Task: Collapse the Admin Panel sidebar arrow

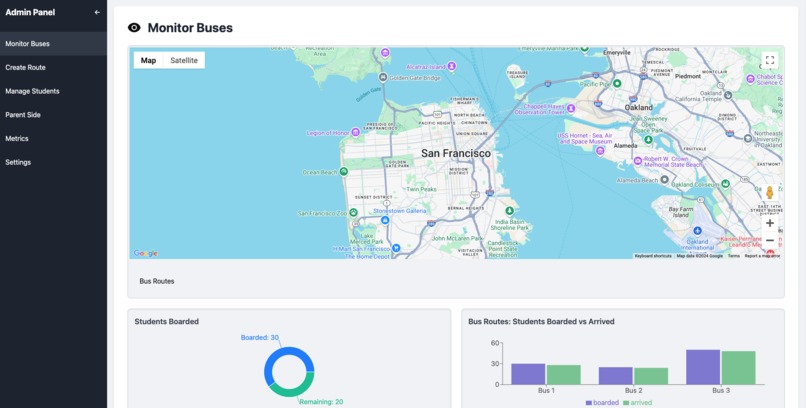Action: click(x=97, y=12)
